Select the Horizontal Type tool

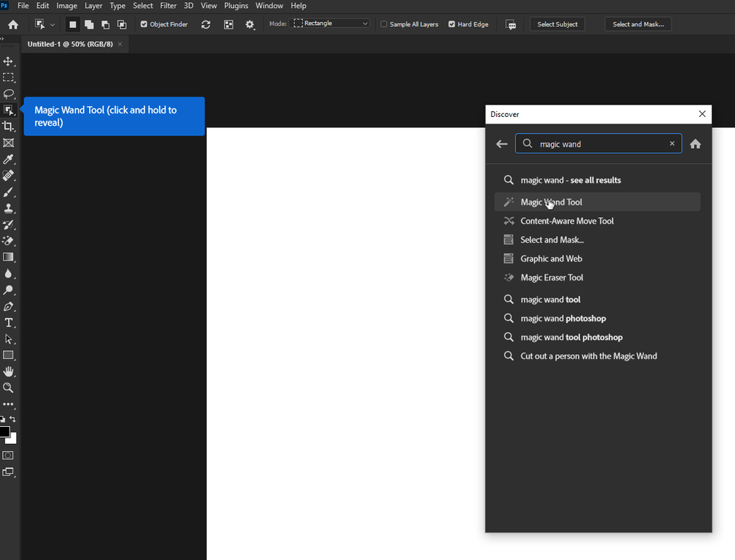point(9,323)
